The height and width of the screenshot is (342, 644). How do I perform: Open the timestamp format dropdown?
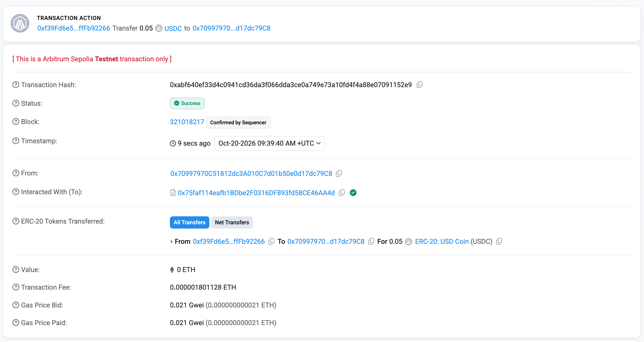click(x=270, y=143)
